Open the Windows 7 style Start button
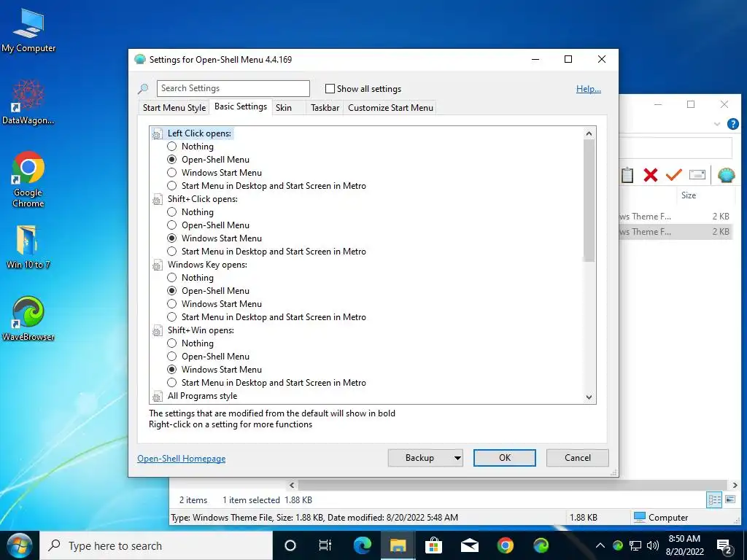Screen dimensions: 747x560 19,545
